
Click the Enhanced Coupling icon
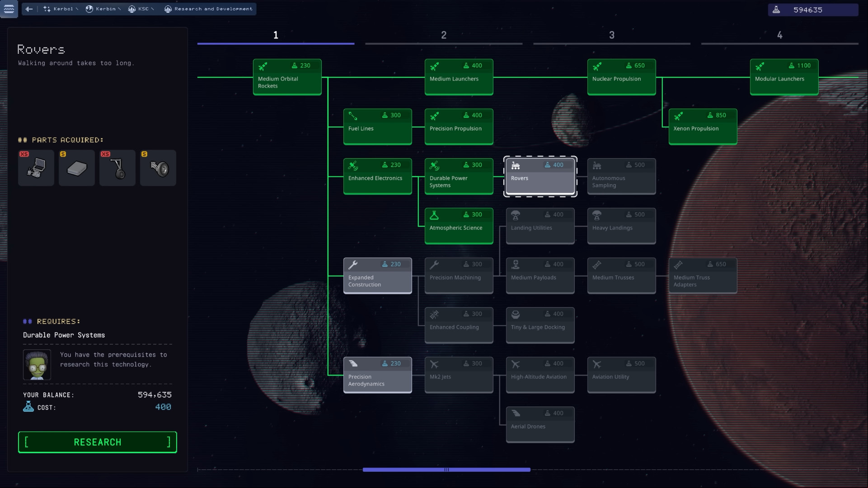435,315
